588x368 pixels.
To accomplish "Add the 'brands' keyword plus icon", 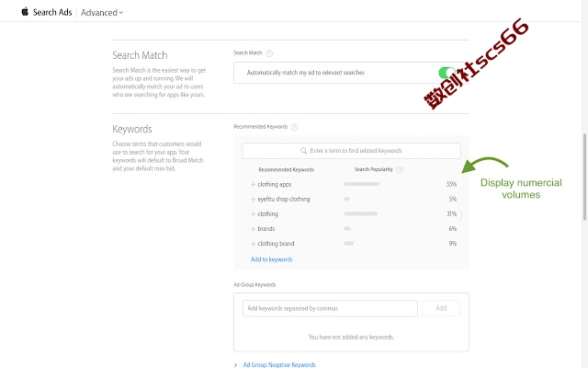I will (254, 229).
